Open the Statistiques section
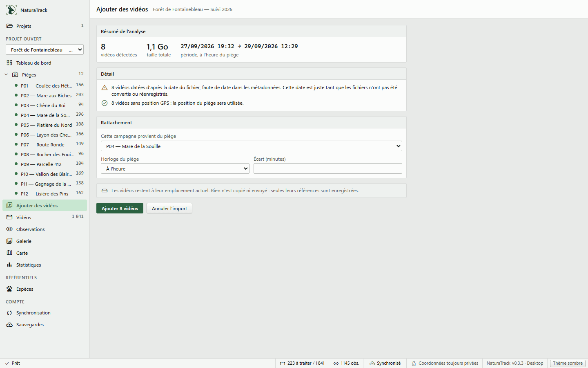 pos(45,265)
